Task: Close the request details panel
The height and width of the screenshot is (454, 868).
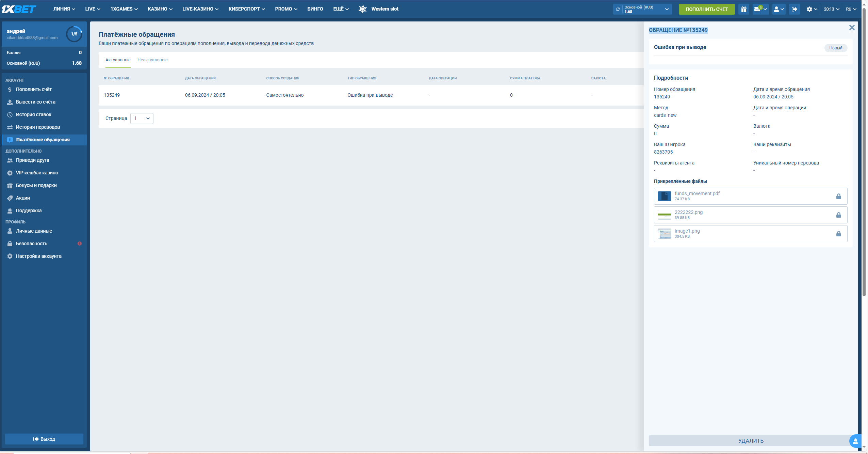Action: [x=852, y=28]
